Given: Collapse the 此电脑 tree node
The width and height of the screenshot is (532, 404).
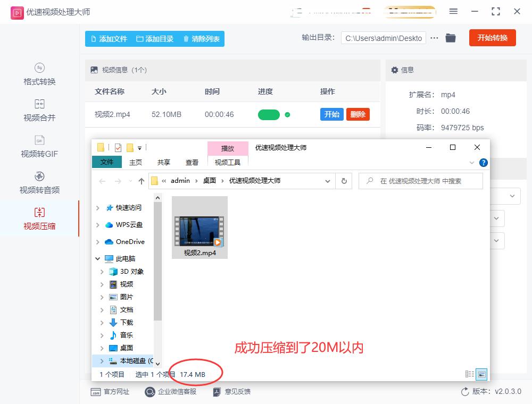Looking at the screenshot, I should coord(97,258).
